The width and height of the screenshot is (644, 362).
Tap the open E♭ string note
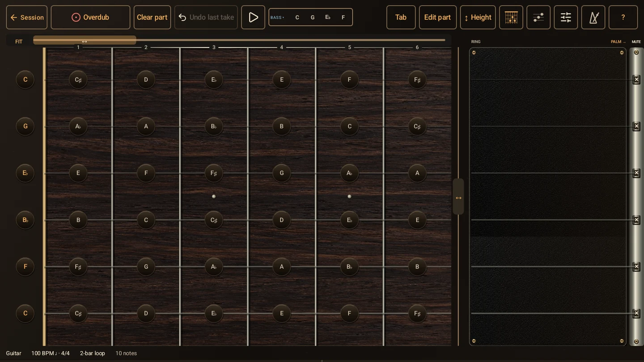coord(25,173)
